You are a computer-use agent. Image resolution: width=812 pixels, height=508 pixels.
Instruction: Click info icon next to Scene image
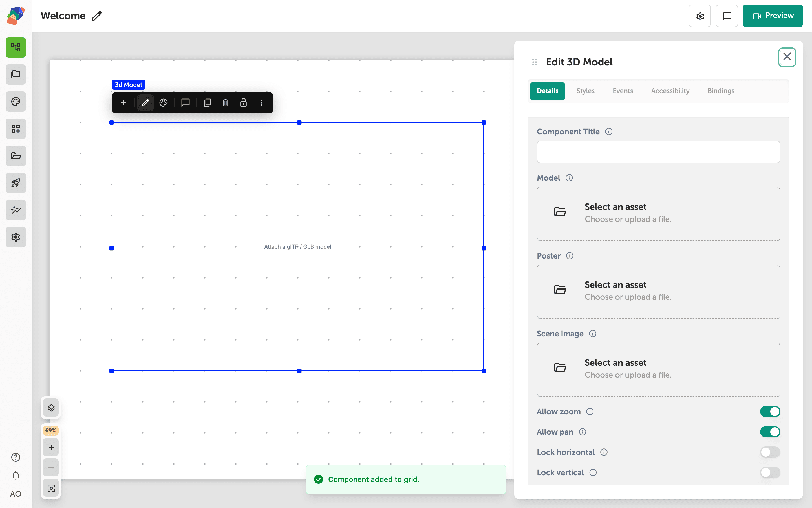click(593, 334)
